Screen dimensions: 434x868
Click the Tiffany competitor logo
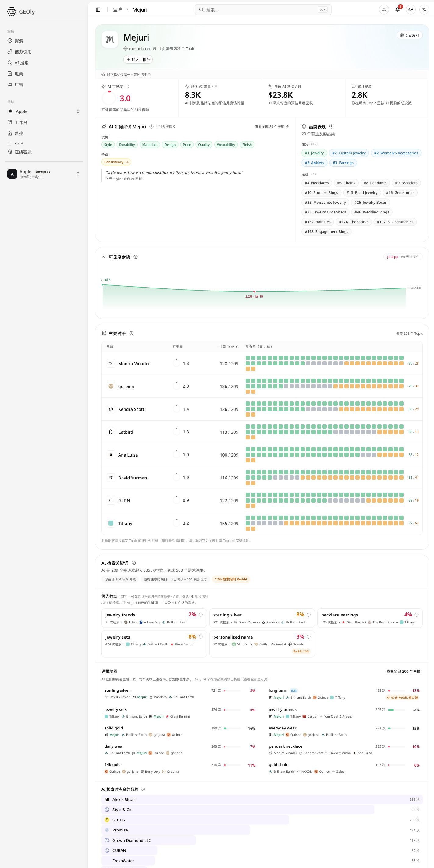click(x=111, y=523)
